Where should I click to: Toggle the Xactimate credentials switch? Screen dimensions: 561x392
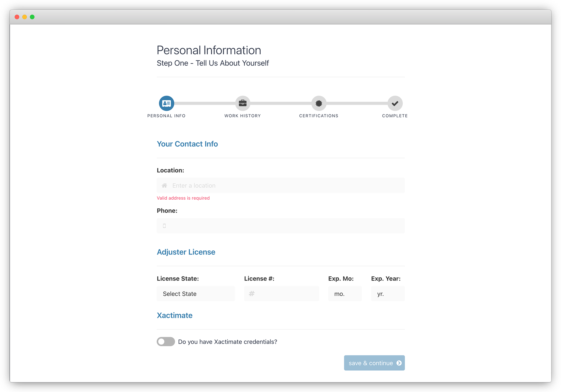pyautogui.click(x=166, y=342)
